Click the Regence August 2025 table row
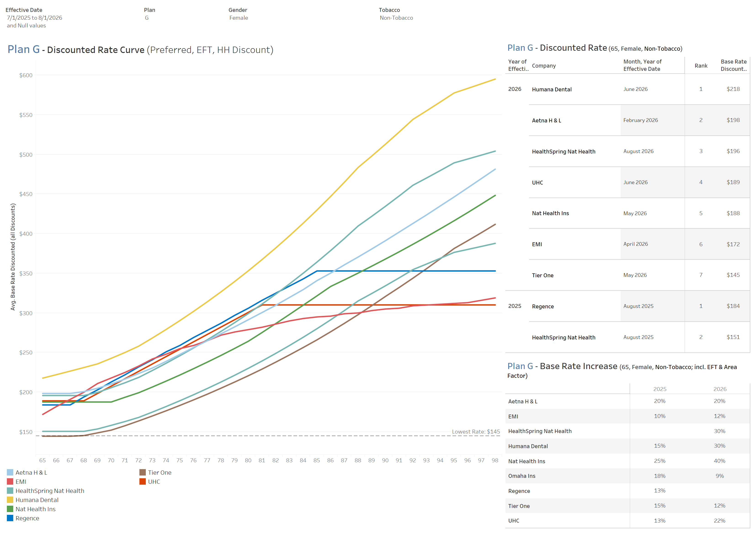The width and height of the screenshot is (756, 534). (x=543, y=306)
